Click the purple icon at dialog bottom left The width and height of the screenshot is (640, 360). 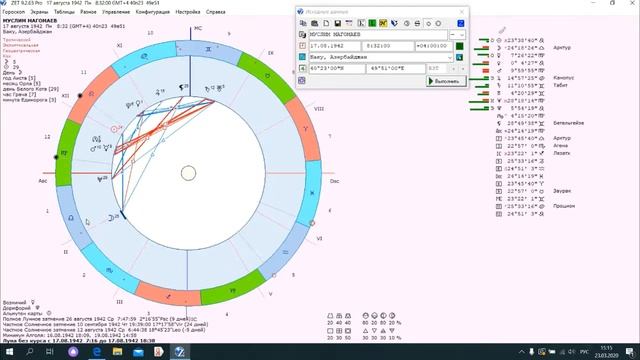(x=302, y=80)
